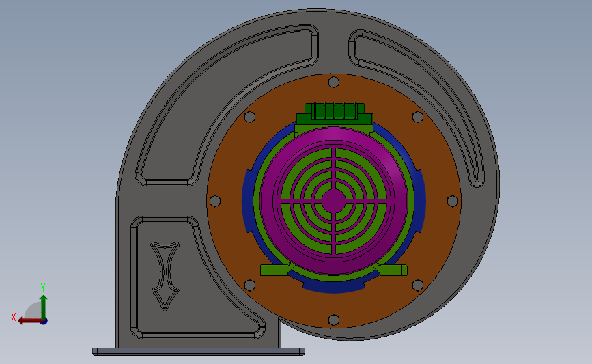The height and width of the screenshot is (364, 592).
Task: Pick the green terminal box atop the motor
Action: pos(335,115)
